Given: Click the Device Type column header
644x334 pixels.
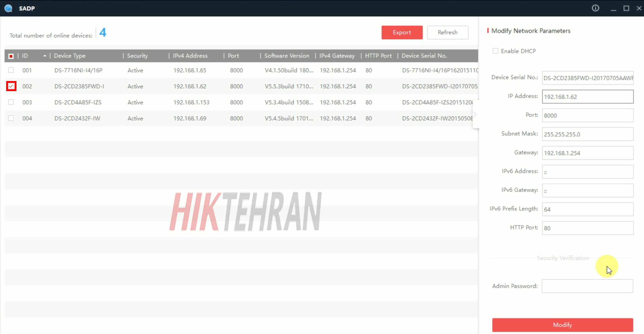Looking at the screenshot, I should (x=70, y=56).
